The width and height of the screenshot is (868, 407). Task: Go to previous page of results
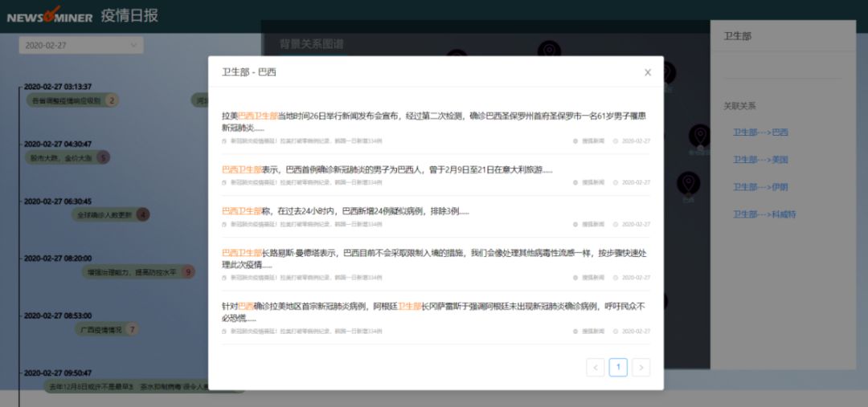(x=595, y=368)
